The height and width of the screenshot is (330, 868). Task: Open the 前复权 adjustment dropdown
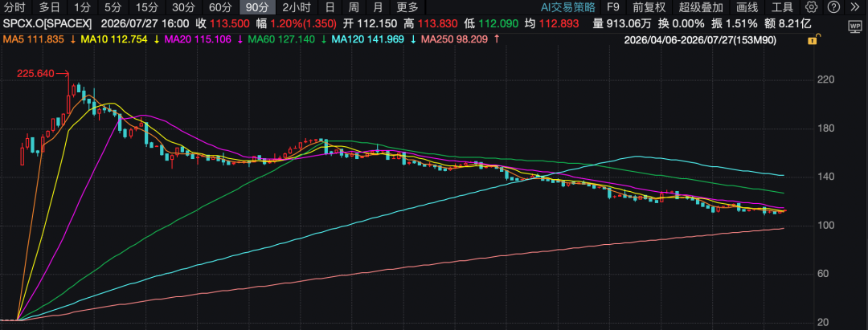[649, 7]
